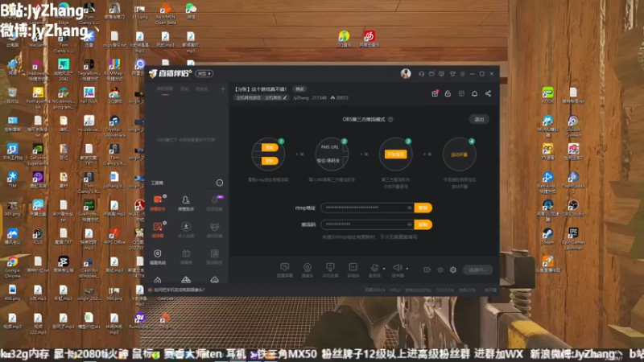Add a screen capture source from bottom bar

[x=285, y=269]
